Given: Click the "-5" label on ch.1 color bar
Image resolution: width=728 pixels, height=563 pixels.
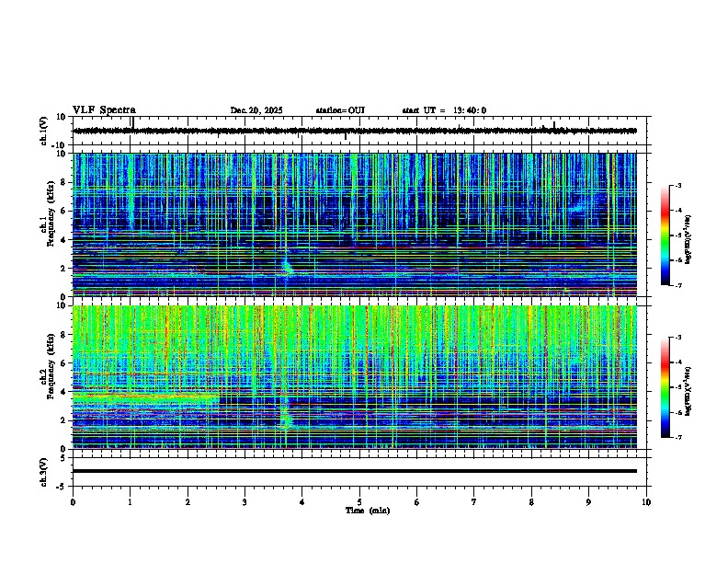Looking at the screenshot, I should (677, 236).
